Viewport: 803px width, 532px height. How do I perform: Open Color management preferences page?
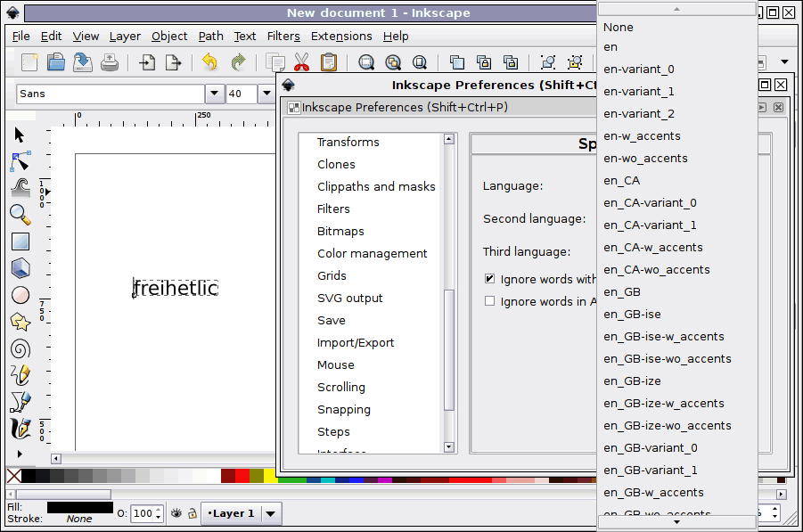372,253
